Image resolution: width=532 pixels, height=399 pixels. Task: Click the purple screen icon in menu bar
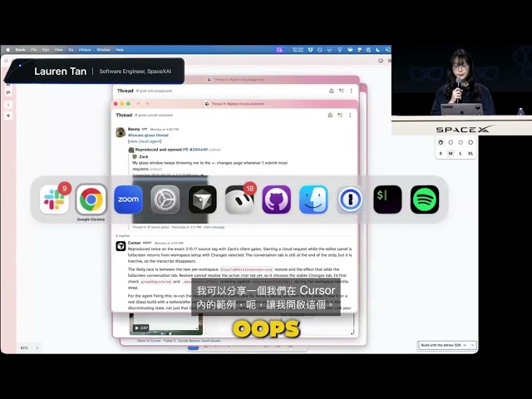click(x=279, y=50)
